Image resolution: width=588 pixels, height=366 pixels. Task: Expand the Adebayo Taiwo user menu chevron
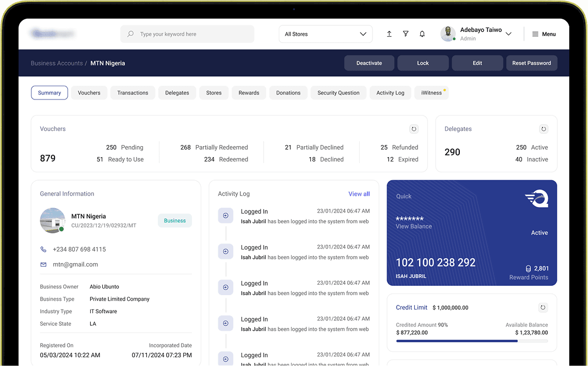[508, 34]
